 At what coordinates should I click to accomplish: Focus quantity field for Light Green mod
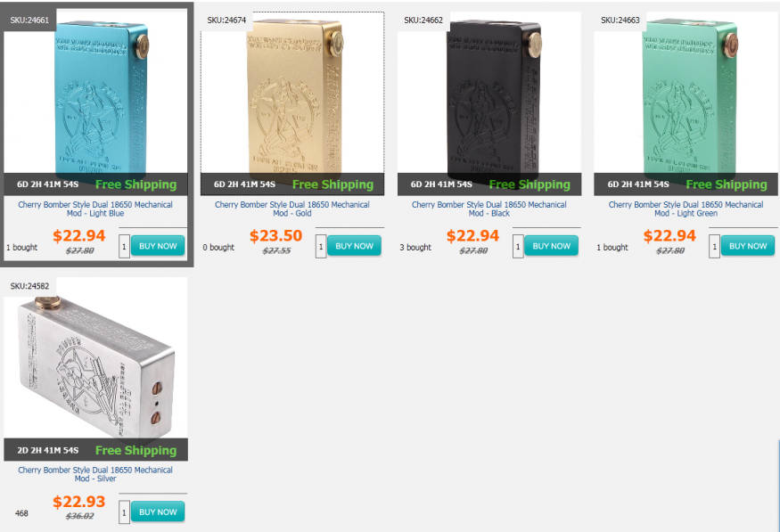714,247
